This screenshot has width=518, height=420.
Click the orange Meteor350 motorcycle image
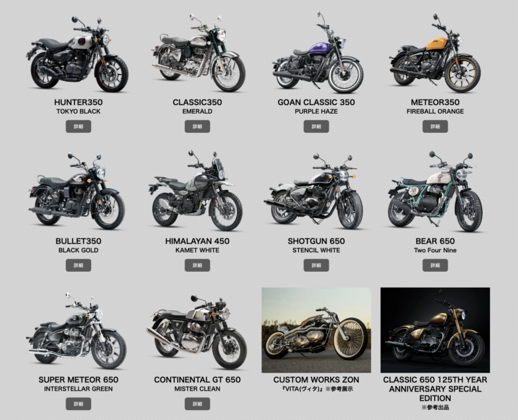point(435,54)
